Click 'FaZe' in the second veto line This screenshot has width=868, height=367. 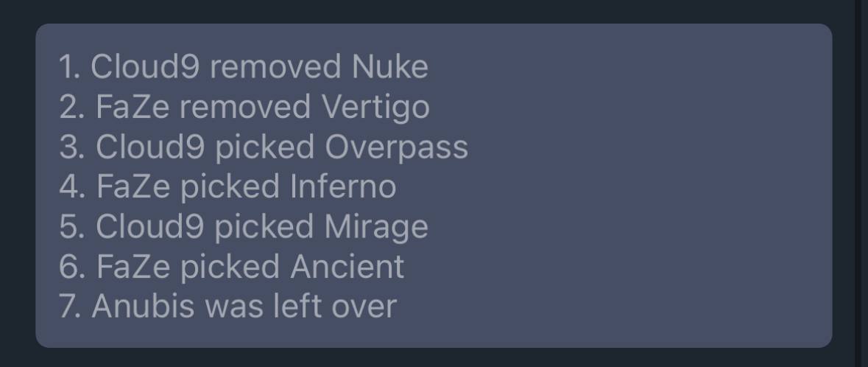pyautogui.click(x=133, y=107)
